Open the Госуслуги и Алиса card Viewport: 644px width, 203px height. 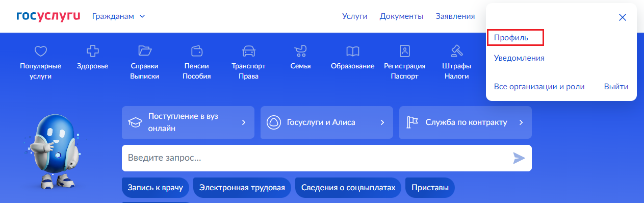coord(327,122)
